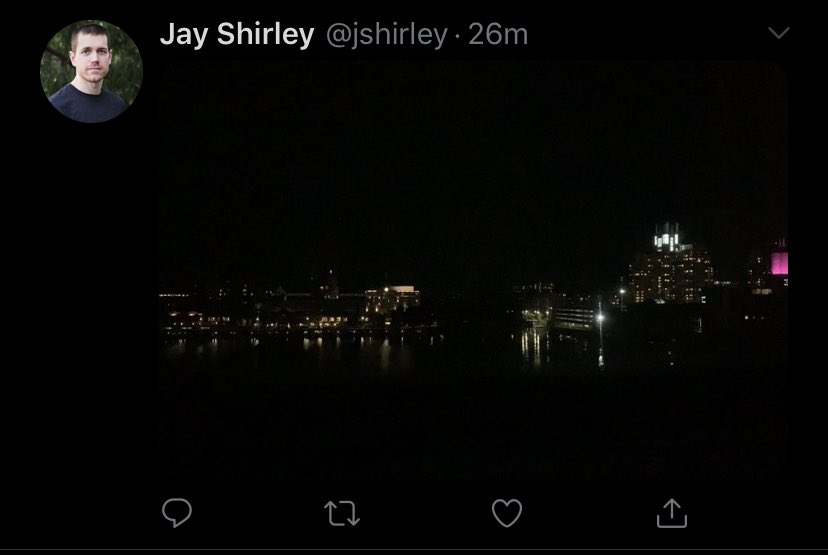Open Jay Shirley's profile picture
The width and height of the screenshot is (828, 555).
[x=91, y=71]
